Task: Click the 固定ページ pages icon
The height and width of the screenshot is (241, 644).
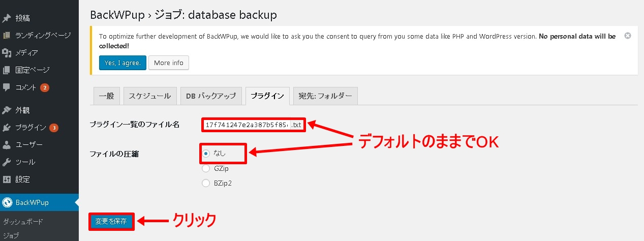Action: (x=7, y=70)
